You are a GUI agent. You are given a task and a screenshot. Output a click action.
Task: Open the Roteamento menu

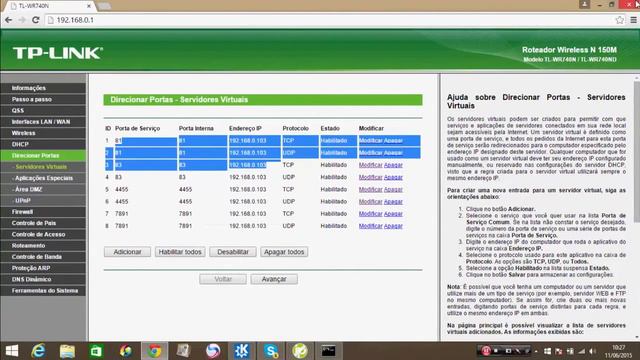click(43, 245)
